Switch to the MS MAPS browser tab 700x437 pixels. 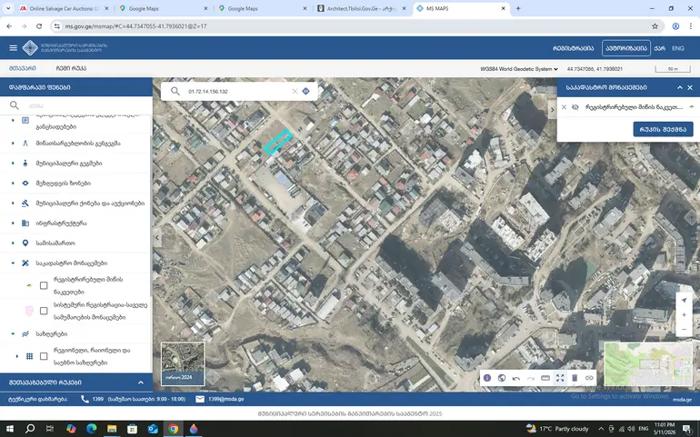tap(462, 8)
